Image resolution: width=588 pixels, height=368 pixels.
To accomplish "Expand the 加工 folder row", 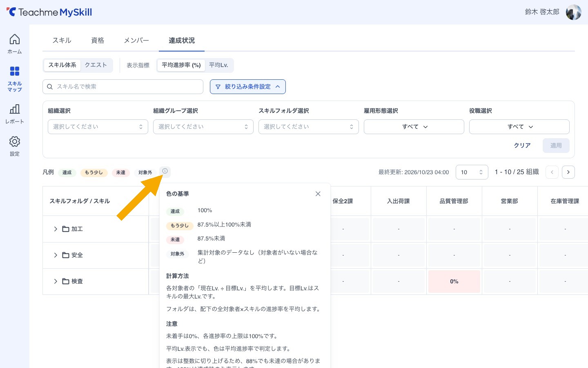I will point(56,229).
